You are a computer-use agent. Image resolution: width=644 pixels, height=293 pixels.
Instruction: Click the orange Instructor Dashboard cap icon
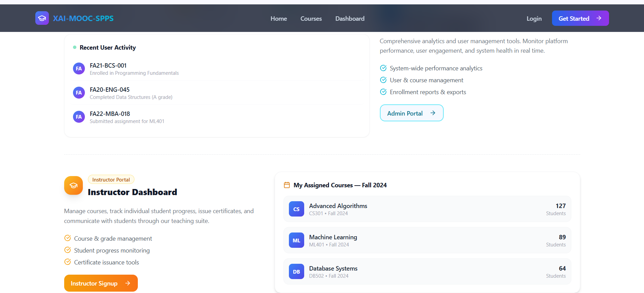click(73, 185)
